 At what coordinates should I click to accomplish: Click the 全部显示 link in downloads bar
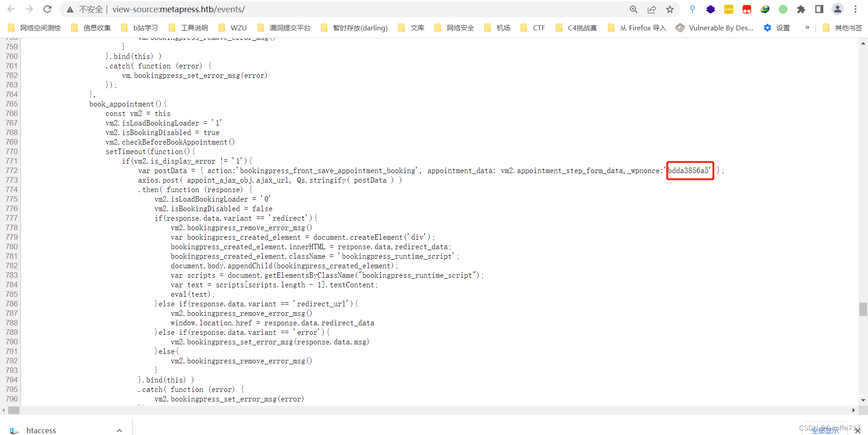(825, 431)
